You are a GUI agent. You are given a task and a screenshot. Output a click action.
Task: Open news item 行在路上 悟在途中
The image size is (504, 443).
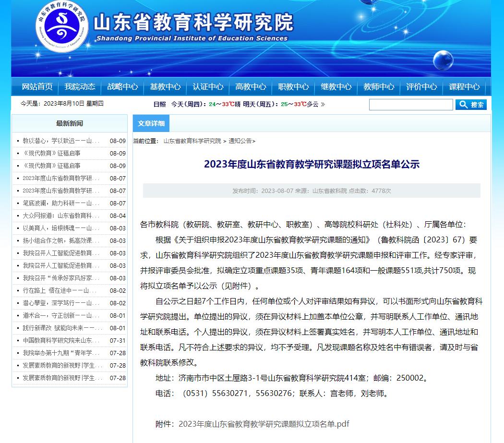click(x=60, y=291)
